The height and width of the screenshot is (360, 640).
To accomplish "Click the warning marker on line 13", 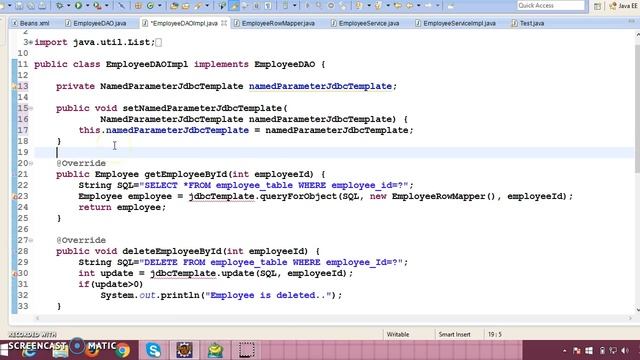I will [x=14, y=87].
